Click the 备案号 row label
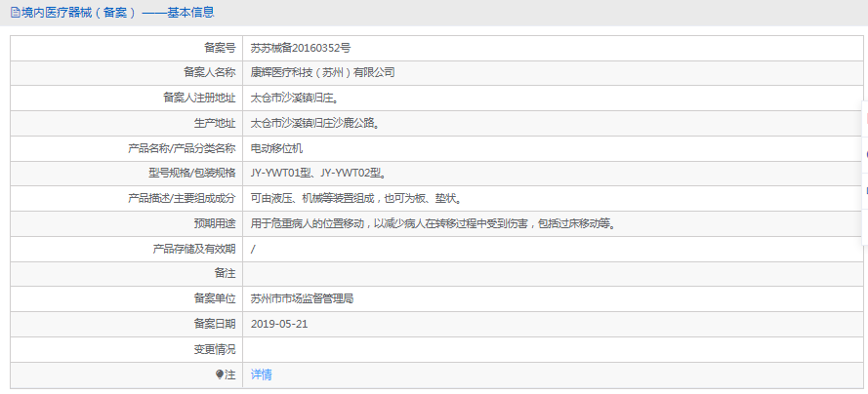This screenshot has width=868, height=394. tap(220, 48)
